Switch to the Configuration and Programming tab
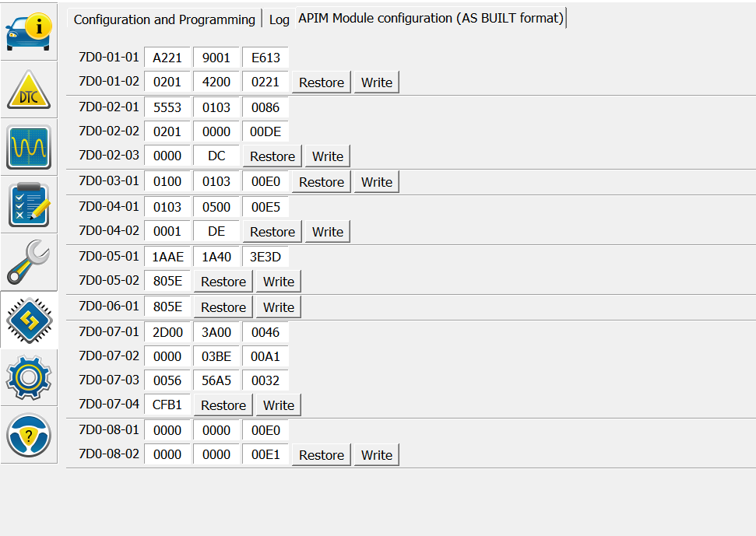The image size is (756, 536). [164, 19]
